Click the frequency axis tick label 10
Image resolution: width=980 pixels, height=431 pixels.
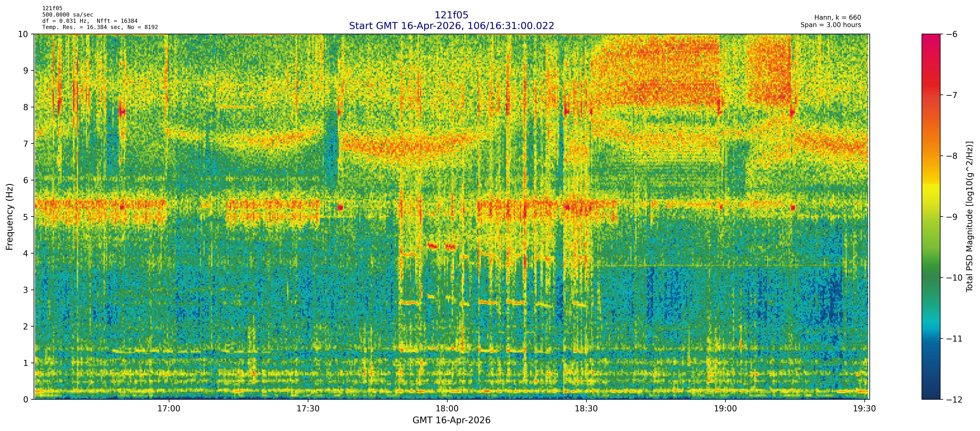click(x=23, y=34)
